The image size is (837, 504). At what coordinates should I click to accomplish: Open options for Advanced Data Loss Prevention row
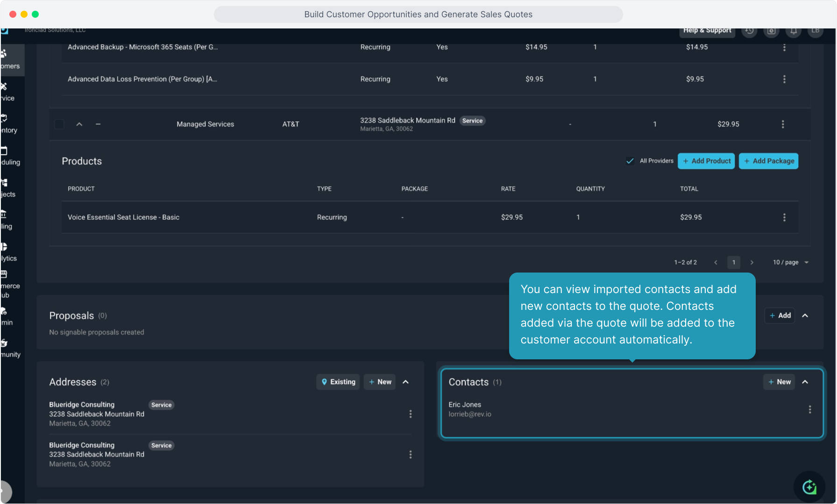[x=784, y=79]
